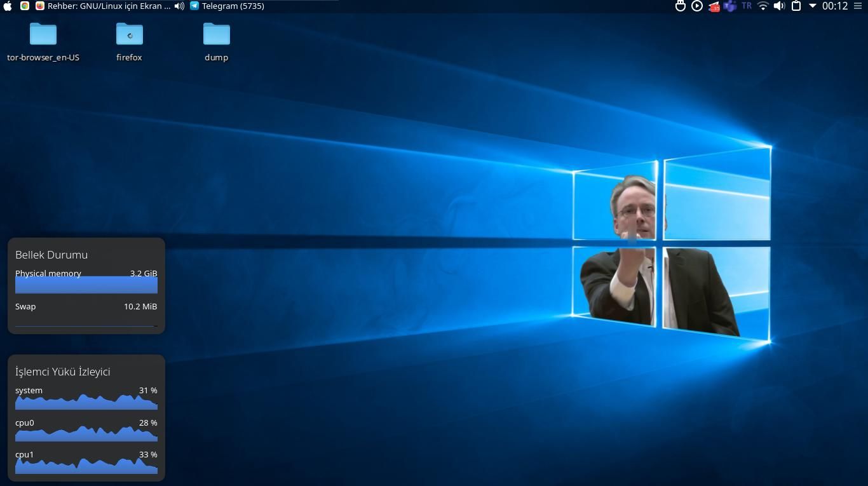868x486 pixels.
Task: Select the tor-browser_en-US folder icon
Action: [x=43, y=34]
